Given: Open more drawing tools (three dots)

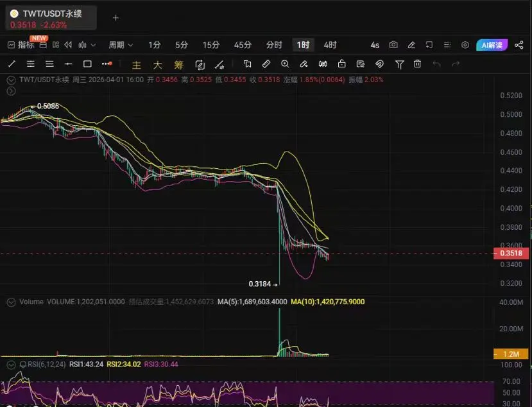Looking at the screenshot, I should [x=107, y=64].
